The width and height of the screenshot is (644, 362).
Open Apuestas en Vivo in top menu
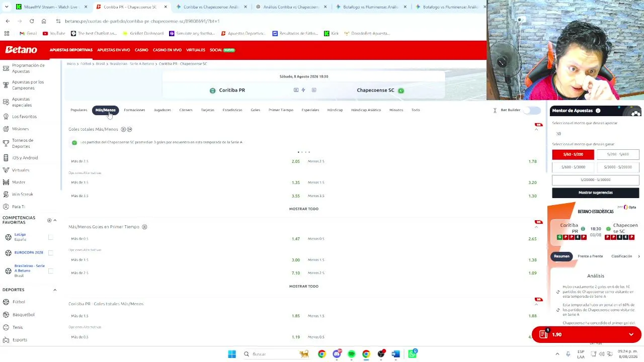click(x=113, y=50)
